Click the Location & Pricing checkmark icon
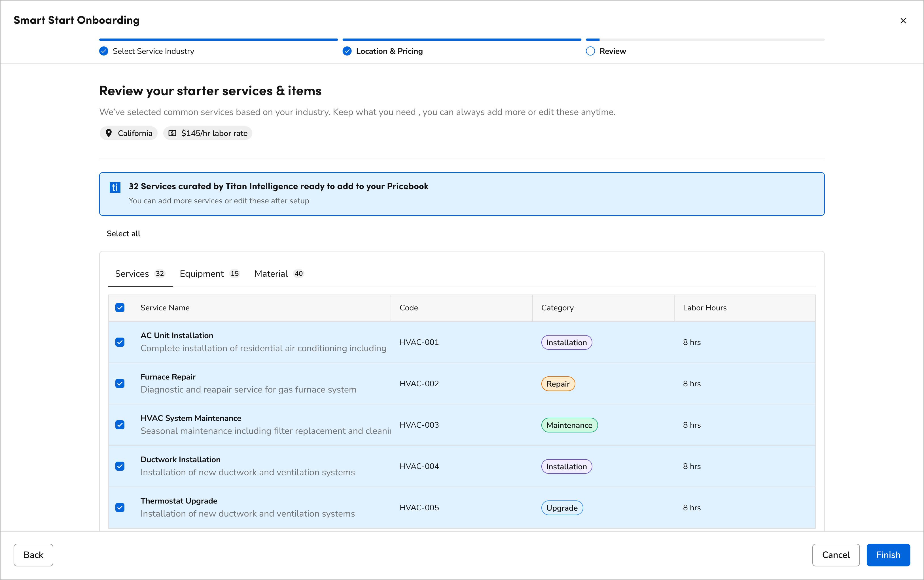 pyautogui.click(x=347, y=51)
